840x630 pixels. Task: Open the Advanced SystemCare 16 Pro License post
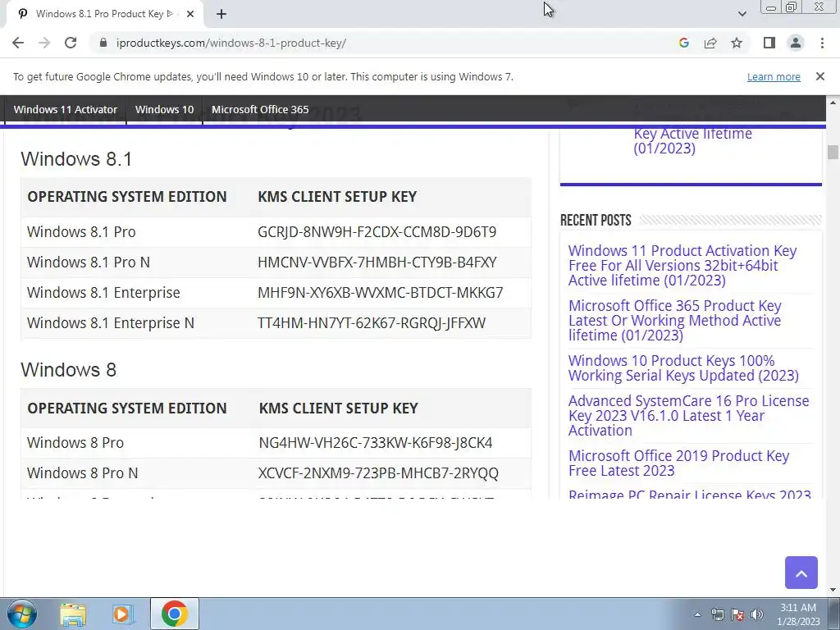tap(688, 416)
